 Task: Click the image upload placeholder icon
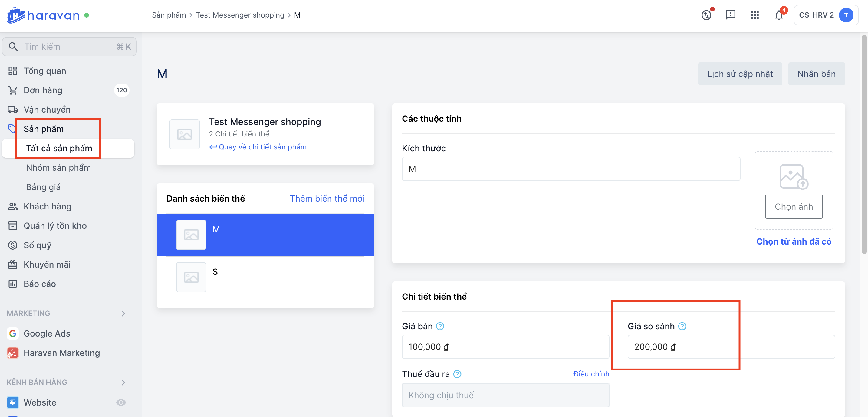(x=794, y=176)
